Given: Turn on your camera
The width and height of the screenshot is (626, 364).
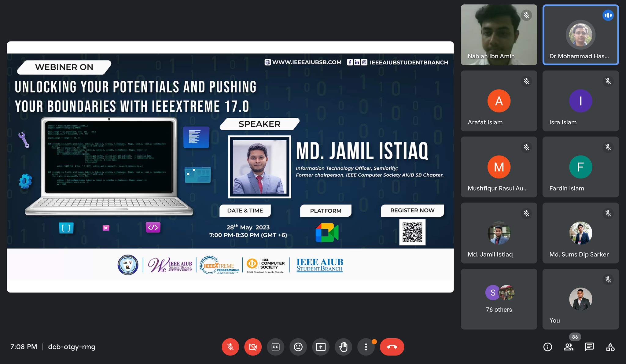Looking at the screenshot, I should tap(253, 347).
